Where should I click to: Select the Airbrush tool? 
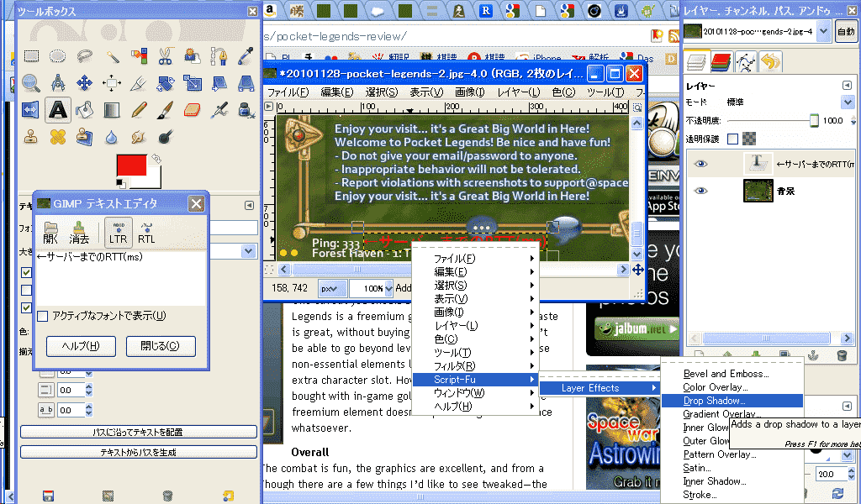point(219,110)
